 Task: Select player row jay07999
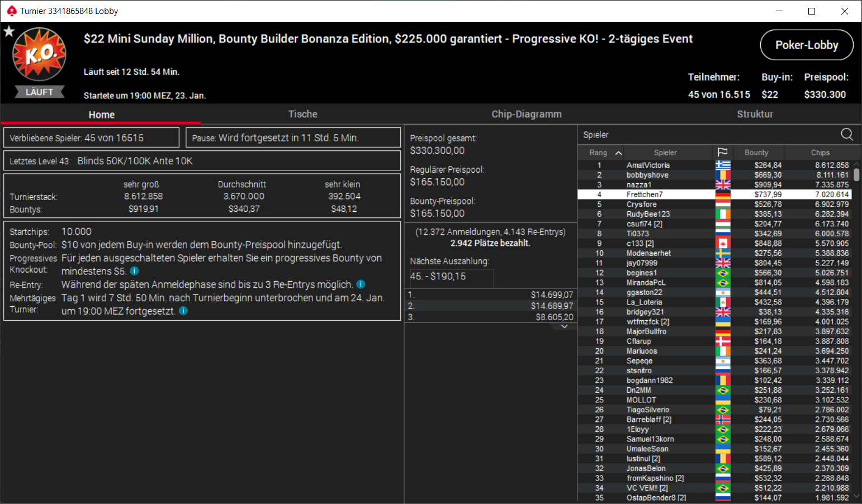(x=714, y=263)
